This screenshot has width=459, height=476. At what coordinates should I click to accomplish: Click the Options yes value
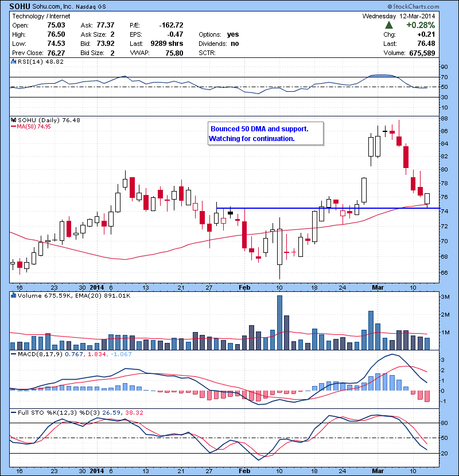[x=233, y=34]
